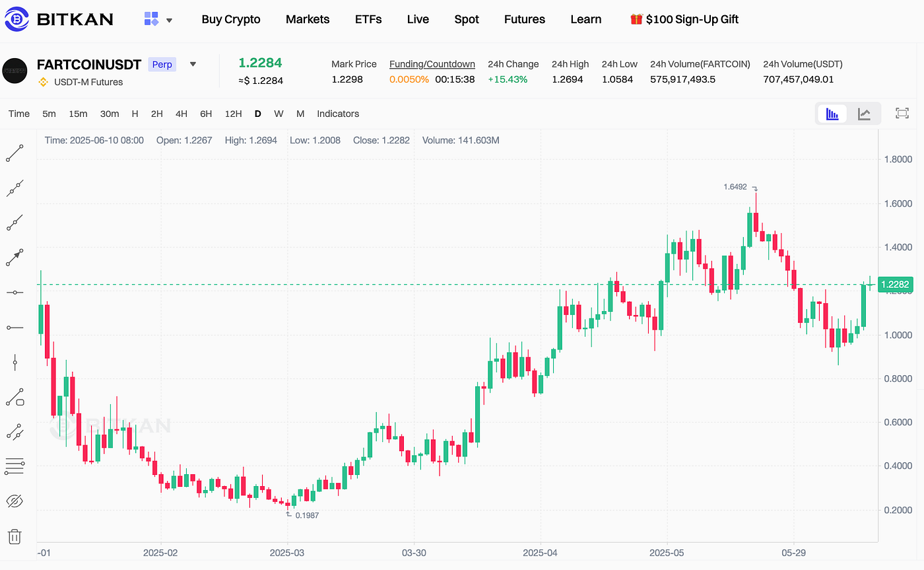924x570 pixels.
Task: Click the 1.6492 high price marker
Action: (735, 187)
